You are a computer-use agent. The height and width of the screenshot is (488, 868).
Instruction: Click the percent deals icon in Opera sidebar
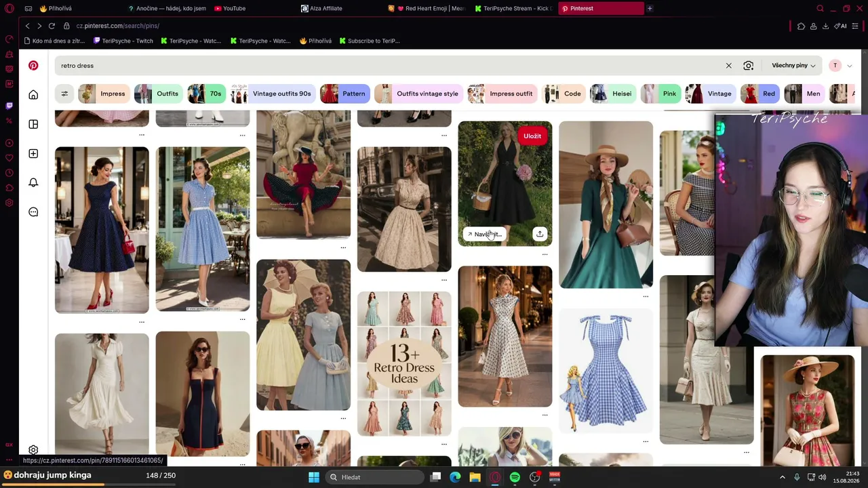(x=9, y=121)
